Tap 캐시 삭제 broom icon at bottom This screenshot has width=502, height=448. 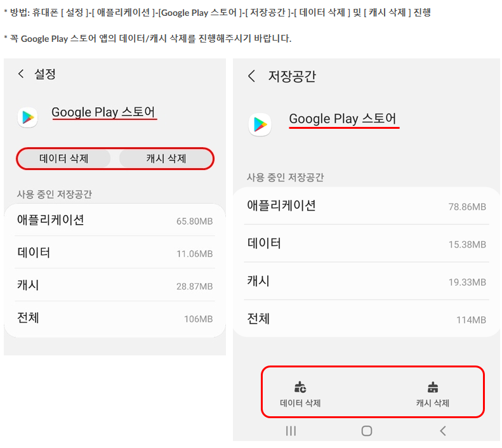pyautogui.click(x=433, y=387)
